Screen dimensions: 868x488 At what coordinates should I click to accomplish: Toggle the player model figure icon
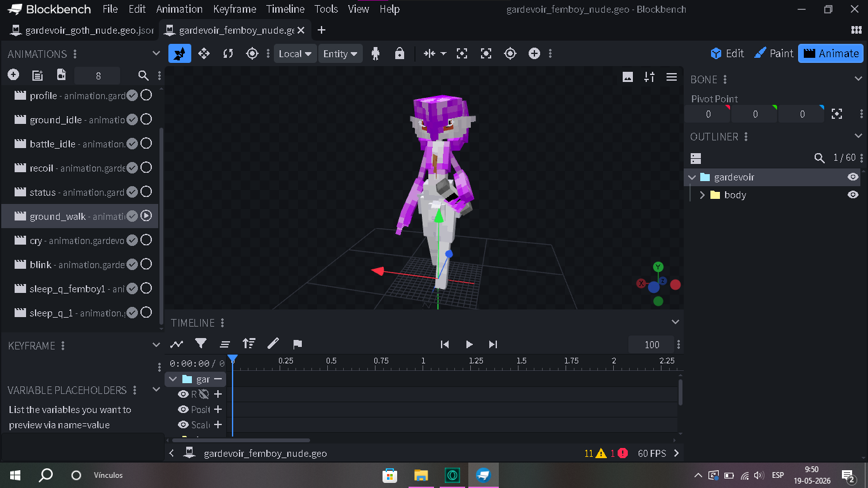click(376, 54)
